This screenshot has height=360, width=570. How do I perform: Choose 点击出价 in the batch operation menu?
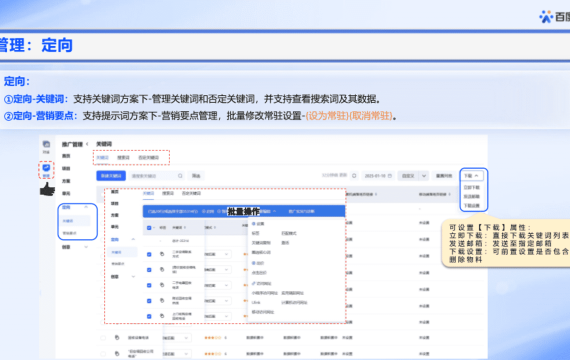click(x=259, y=273)
